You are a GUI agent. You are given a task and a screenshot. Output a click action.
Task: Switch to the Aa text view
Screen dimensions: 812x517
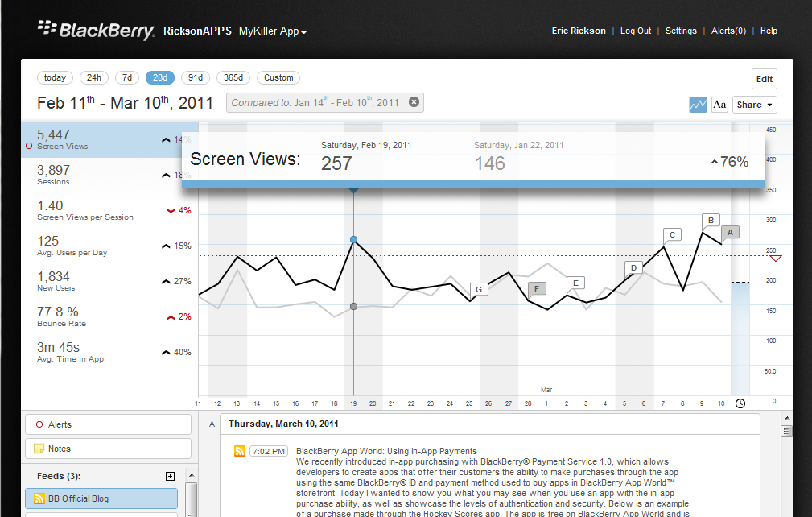(719, 105)
